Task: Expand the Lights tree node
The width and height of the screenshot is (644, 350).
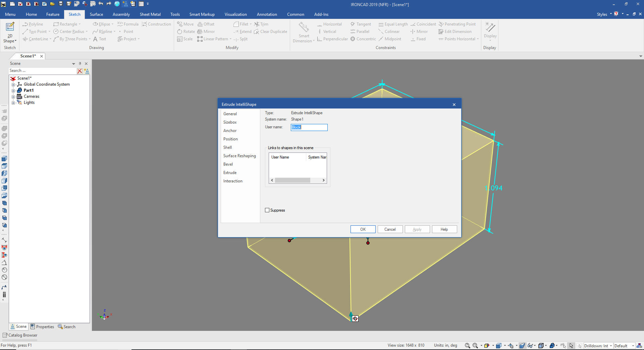Action: coord(13,103)
